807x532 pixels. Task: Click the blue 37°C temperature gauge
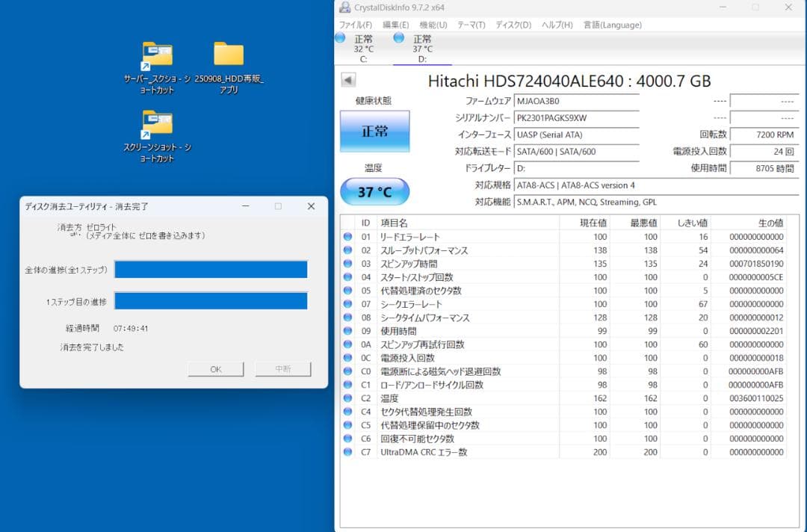point(374,191)
